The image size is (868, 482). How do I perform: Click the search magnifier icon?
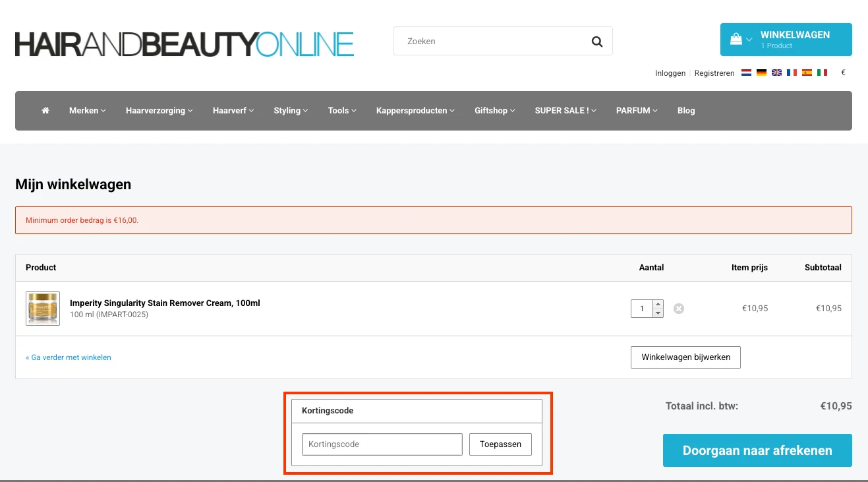pos(596,42)
